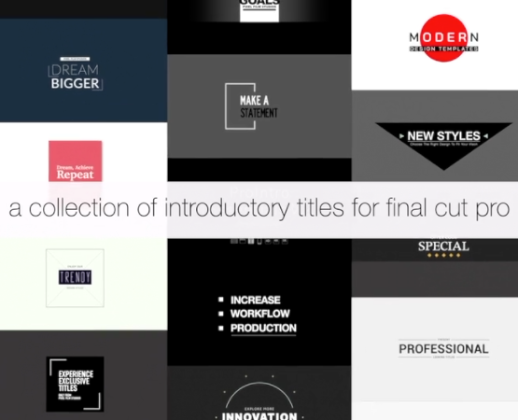The image size is (518, 420).
Task: Click the red circle Modern logo
Action: [x=443, y=37]
